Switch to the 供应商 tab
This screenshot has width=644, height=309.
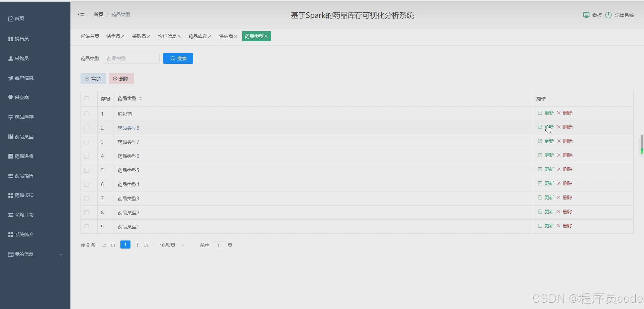[226, 36]
